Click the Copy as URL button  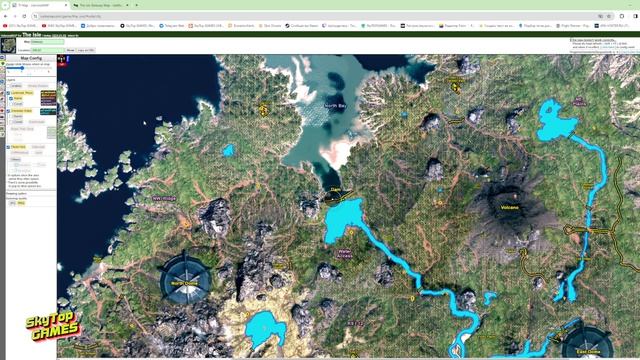click(x=86, y=50)
